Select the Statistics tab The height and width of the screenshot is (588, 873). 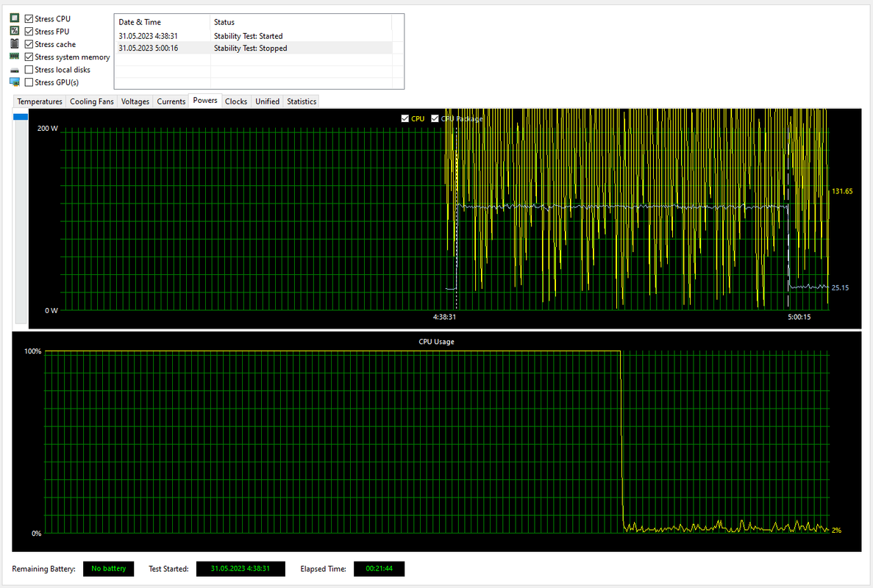point(302,101)
